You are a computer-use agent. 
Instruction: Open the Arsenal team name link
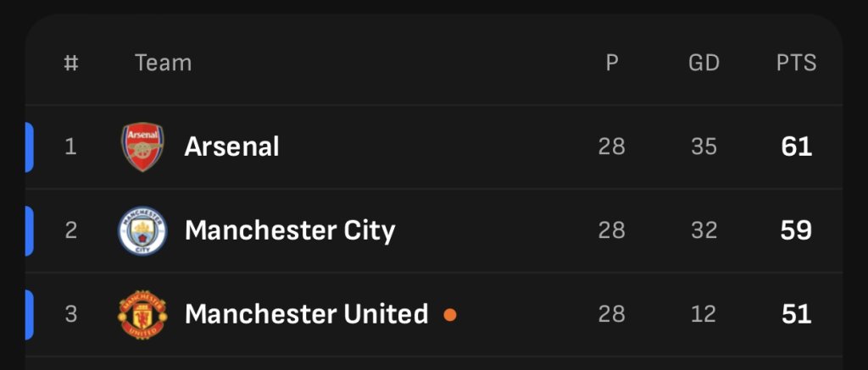[x=231, y=146]
